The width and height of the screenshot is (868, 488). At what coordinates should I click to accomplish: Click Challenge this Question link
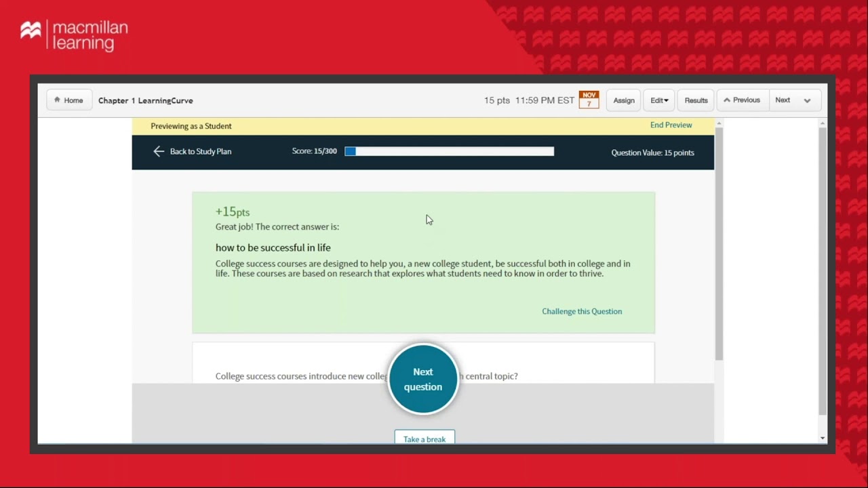[582, 311]
